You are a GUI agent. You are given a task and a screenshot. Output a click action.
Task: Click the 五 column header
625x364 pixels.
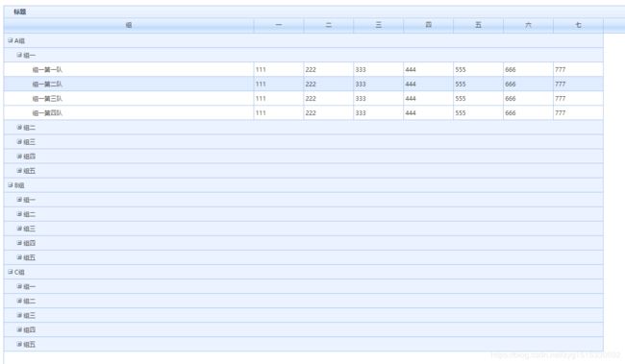478,25
